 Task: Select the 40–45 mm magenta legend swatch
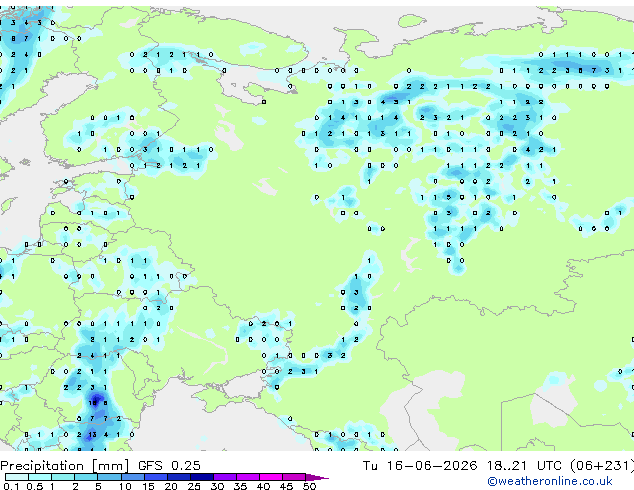pos(271,477)
